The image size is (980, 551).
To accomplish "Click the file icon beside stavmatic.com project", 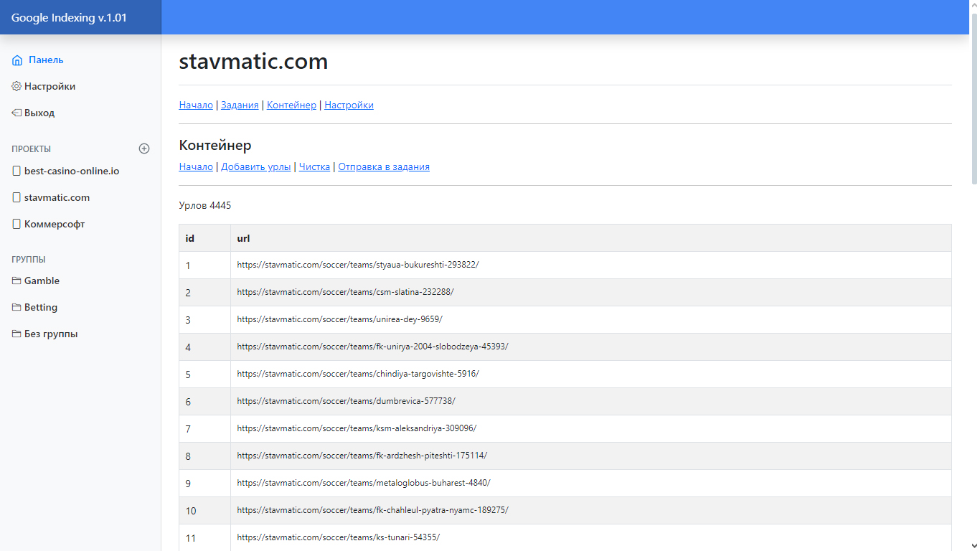I will coord(17,197).
